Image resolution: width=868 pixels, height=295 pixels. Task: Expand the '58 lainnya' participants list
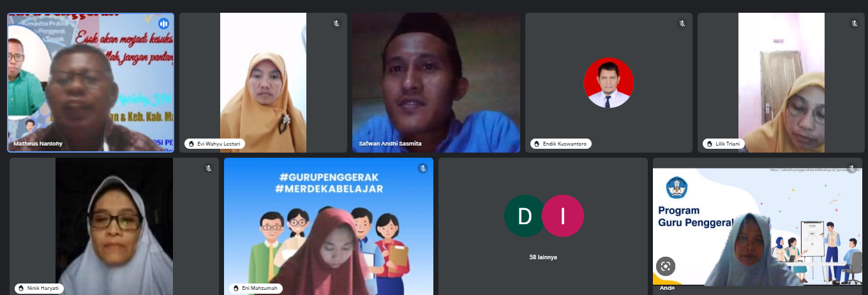click(543, 257)
